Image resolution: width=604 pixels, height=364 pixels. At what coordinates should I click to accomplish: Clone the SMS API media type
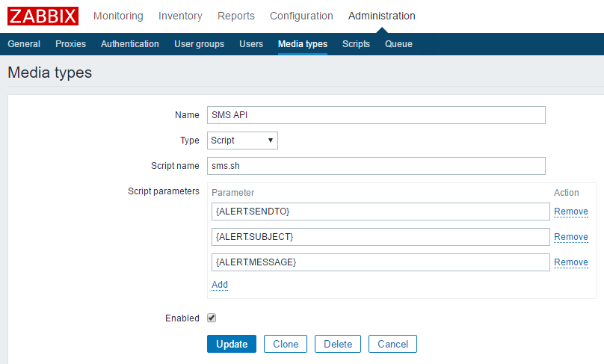(x=286, y=344)
